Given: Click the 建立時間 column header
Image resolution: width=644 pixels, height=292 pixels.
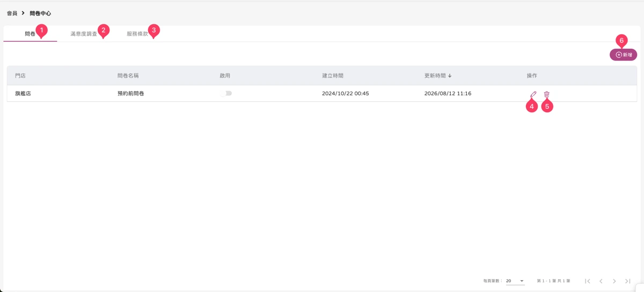Looking at the screenshot, I should (333, 76).
